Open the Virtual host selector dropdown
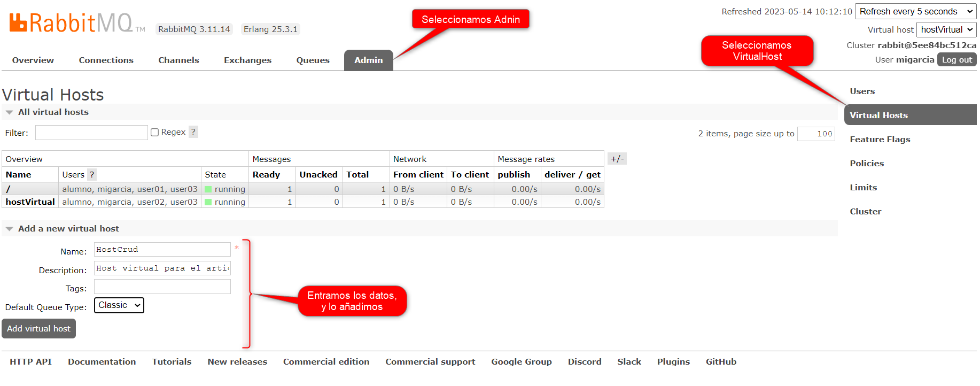The image size is (980, 386). coord(946,29)
